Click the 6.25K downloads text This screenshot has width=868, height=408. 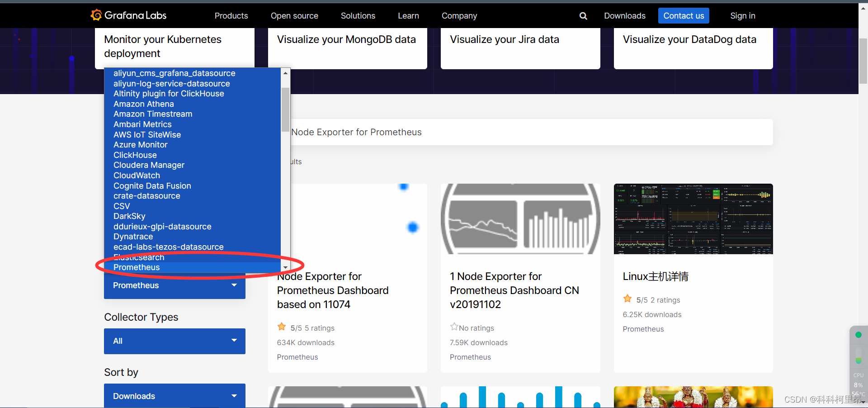[x=652, y=314]
